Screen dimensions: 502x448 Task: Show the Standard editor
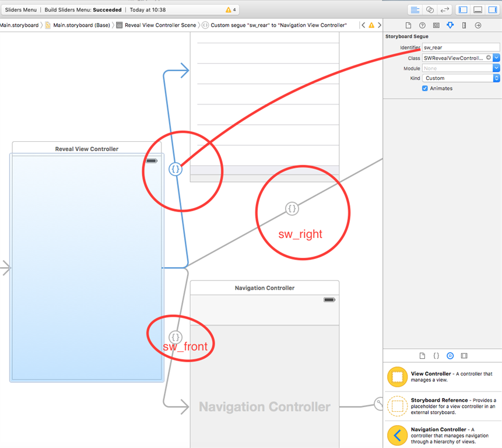coord(415,10)
